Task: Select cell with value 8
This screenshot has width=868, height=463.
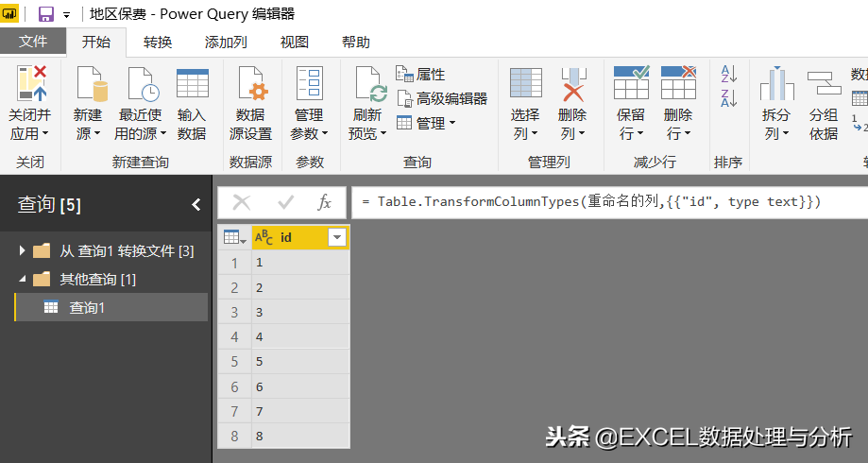Action: point(300,436)
